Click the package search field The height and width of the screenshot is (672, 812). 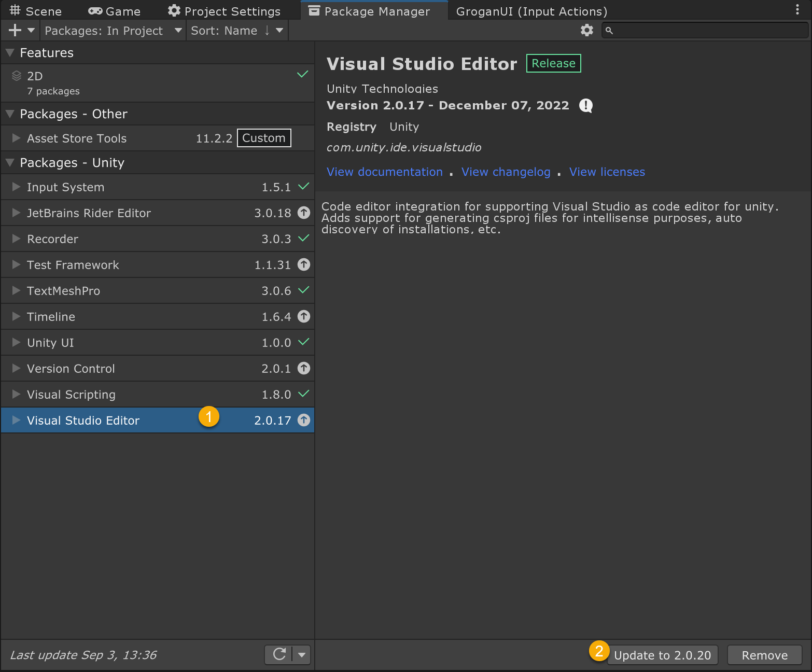coord(705,31)
